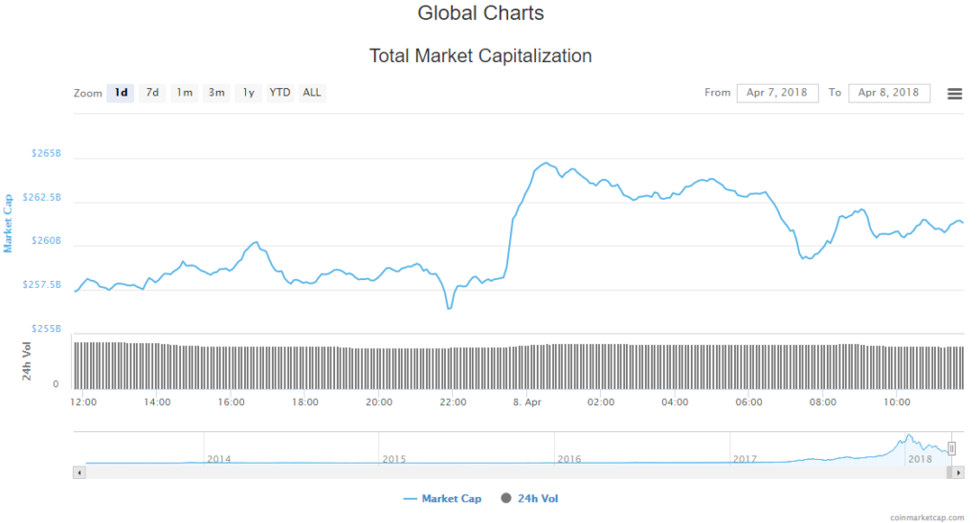
Task: Show ALL time range
Action: click(312, 93)
